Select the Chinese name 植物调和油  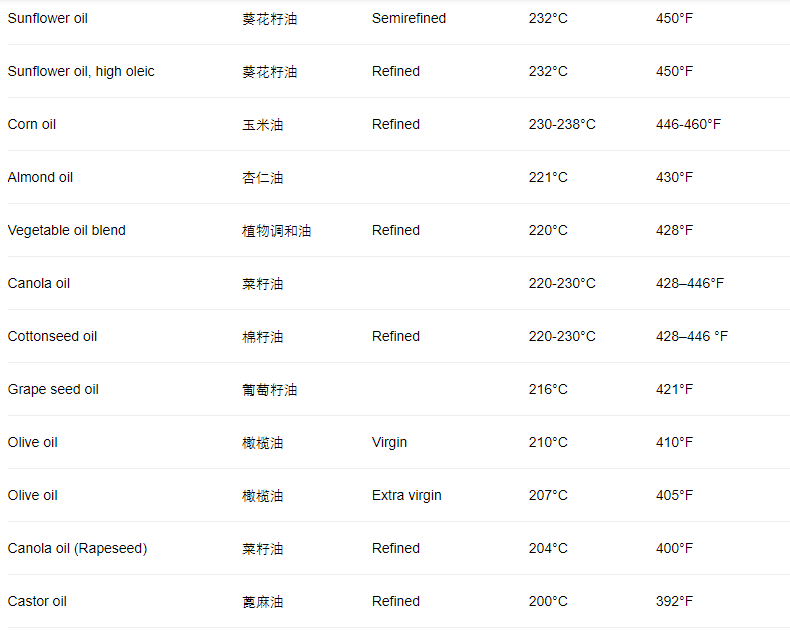pos(276,231)
